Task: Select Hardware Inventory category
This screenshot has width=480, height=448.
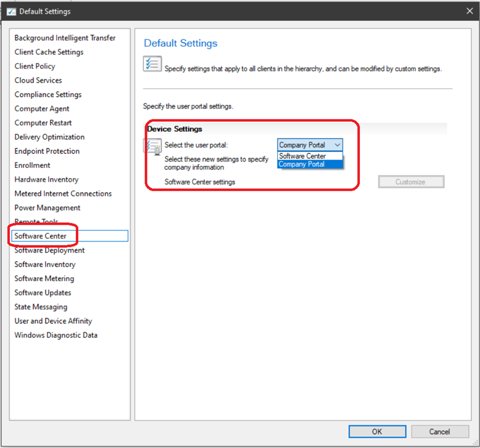Action: (x=47, y=180)
